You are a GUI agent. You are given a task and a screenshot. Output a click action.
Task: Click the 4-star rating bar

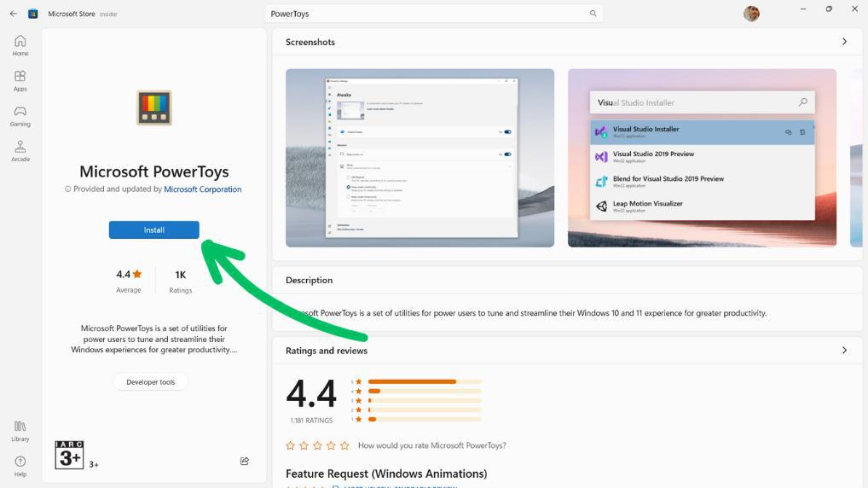425,391
